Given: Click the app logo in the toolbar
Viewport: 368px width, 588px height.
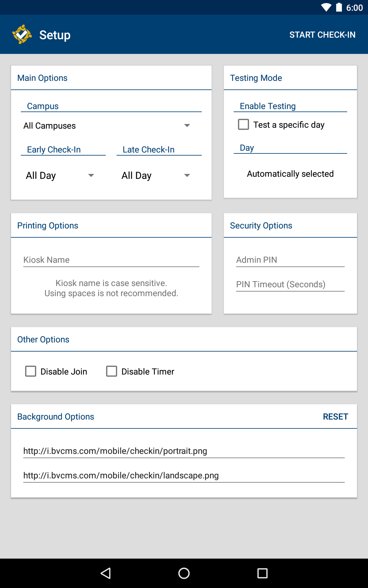Looking at the screenshot, I should click(22, 34).
